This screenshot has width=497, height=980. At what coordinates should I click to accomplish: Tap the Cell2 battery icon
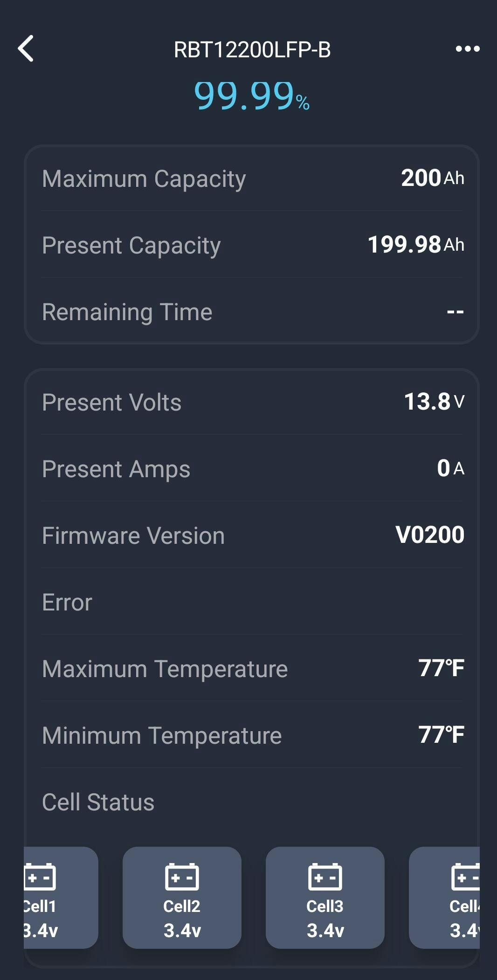pyautogui.click(x=182, y=877)
